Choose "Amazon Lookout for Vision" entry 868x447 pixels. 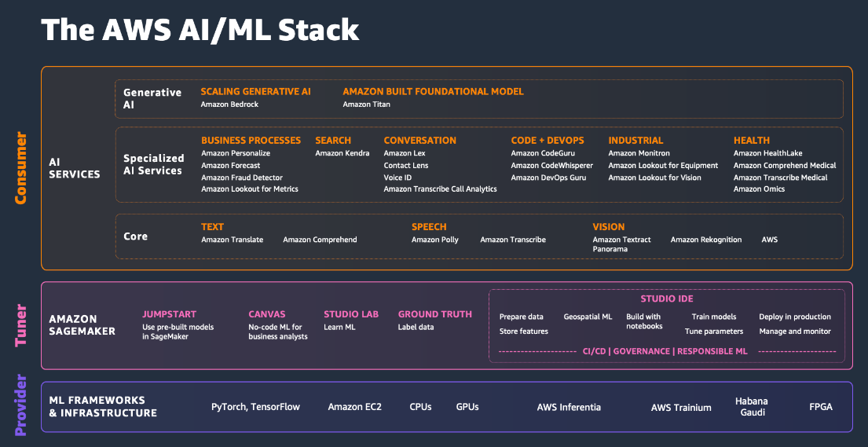click(655, 178)
